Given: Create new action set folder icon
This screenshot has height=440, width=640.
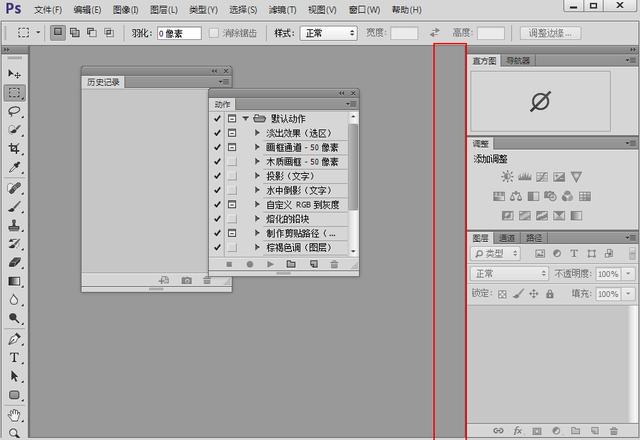Looking at the screenshot, I should (x=291, y=264).
